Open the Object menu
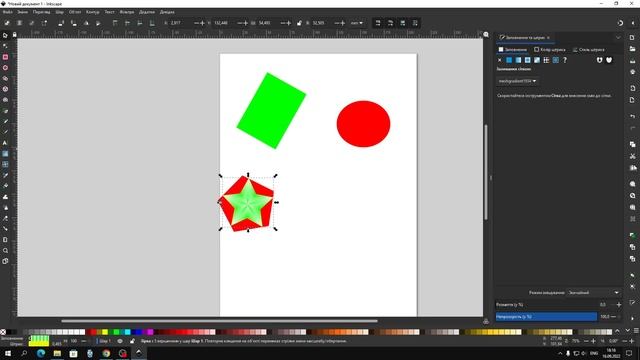Screen dimensions: 640x360 [75, 12]
